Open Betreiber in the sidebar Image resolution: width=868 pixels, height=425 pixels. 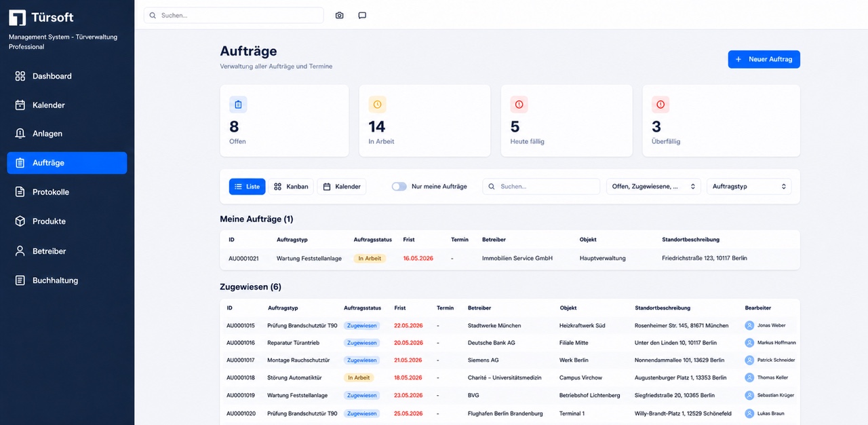[x=66, y=251]
